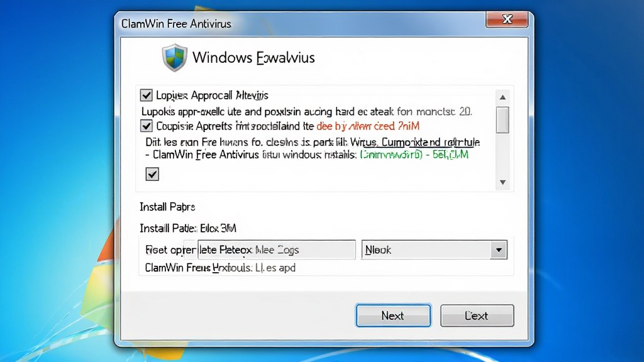This screenshot has width=644, height=362.
Task: Click the 'Rset oprer' field label
Action: [x=170, y=250]
